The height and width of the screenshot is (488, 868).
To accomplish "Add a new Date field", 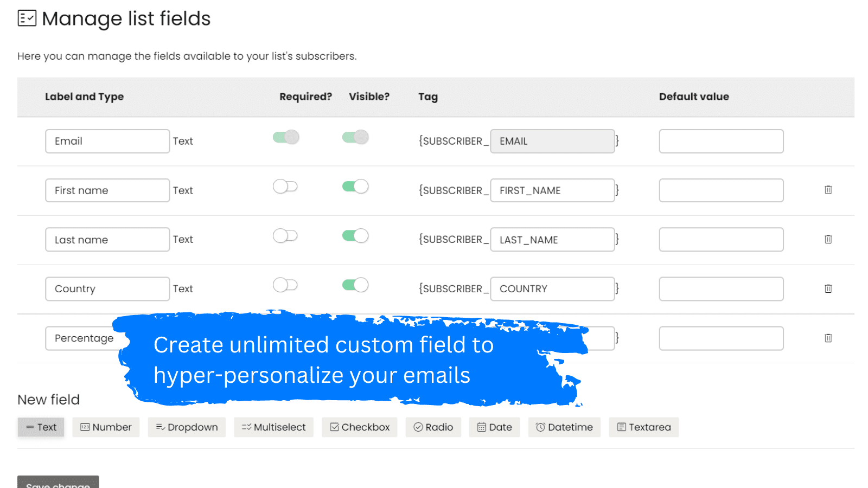I will pos(494,427).
